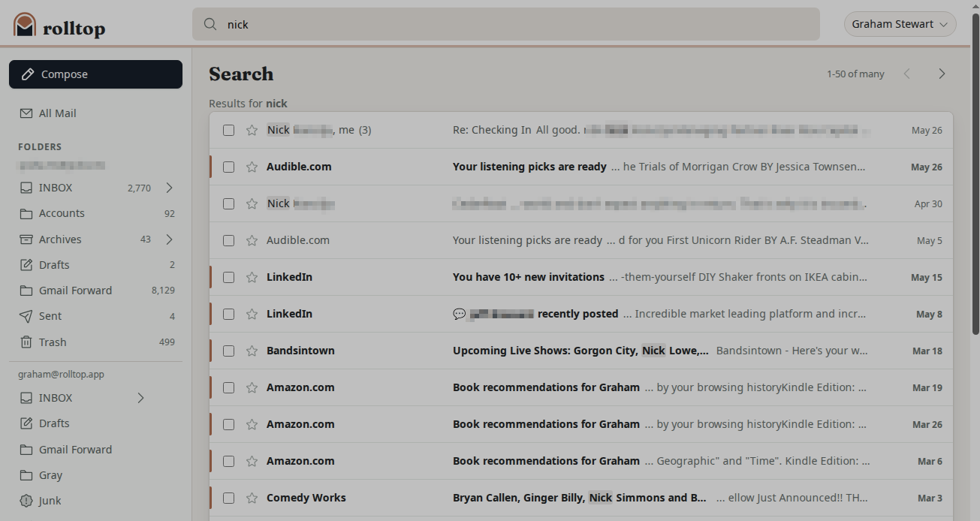This screenshot has width=980, height=521.
Task: Click the Compose pencil icon
Action: tap(28, 74)
